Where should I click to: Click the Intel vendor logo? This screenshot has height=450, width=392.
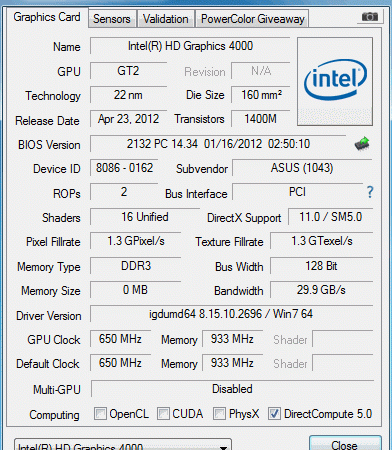click(335, 81)
